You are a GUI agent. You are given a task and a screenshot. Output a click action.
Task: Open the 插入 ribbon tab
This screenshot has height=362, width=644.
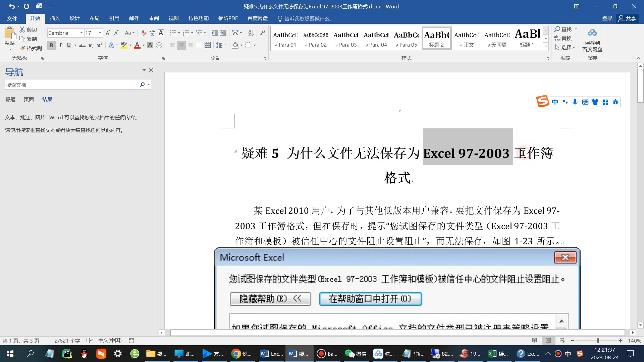click(x=55, y=18)
